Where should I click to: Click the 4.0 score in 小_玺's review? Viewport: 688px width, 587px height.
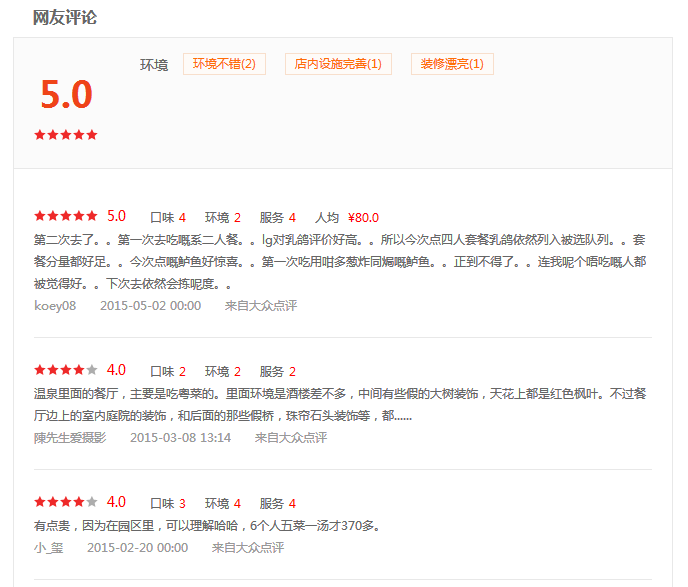(x=116, y=501)
